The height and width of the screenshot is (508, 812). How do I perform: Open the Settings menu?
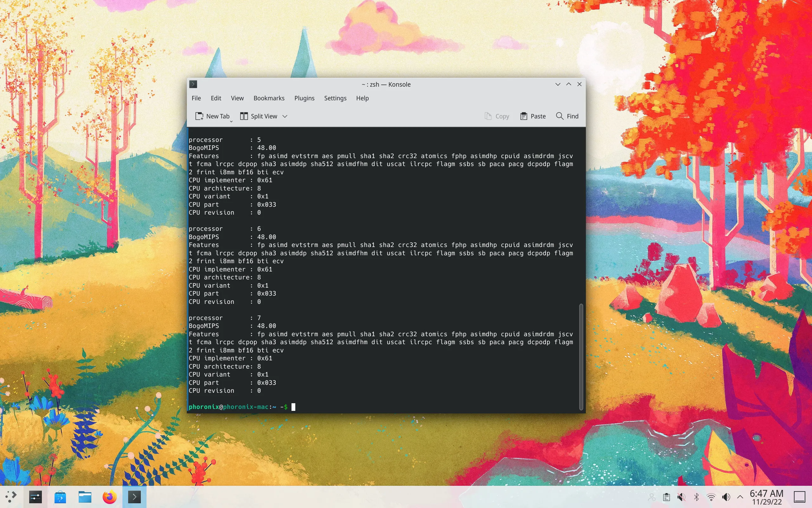click(x=335, y=98)
